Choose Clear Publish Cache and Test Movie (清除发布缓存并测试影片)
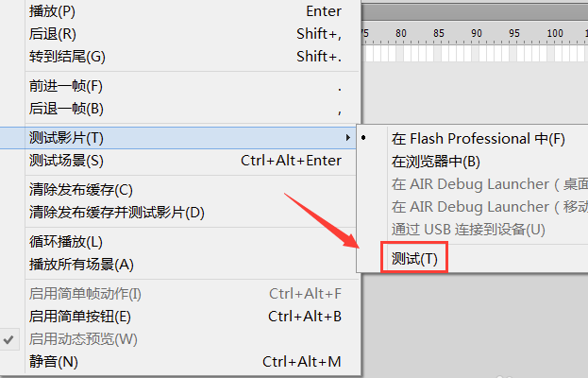The width and height of the screenshot is (588, 378). (117, 213)
